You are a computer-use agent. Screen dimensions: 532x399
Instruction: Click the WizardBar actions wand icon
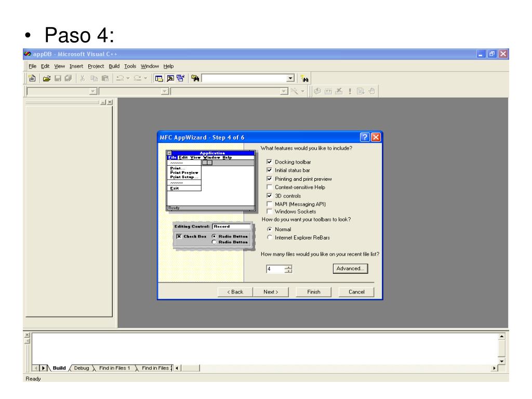(294, 91)
